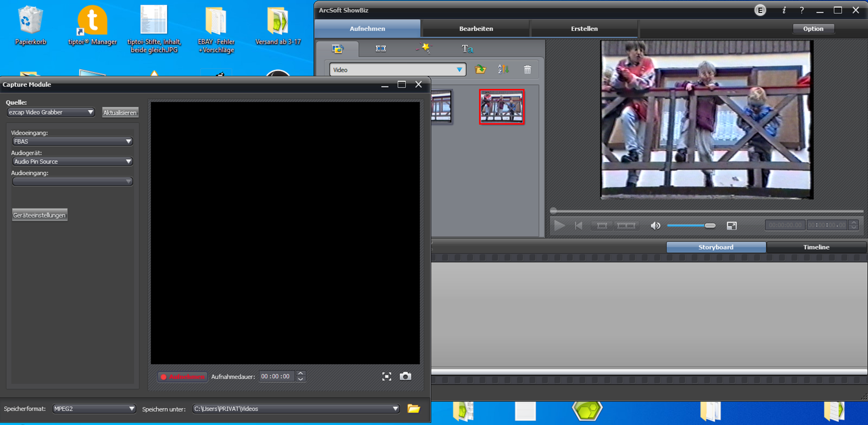Delete selected media with trash icon
This screenshot has width=868, height=425.
click(527, 69)
